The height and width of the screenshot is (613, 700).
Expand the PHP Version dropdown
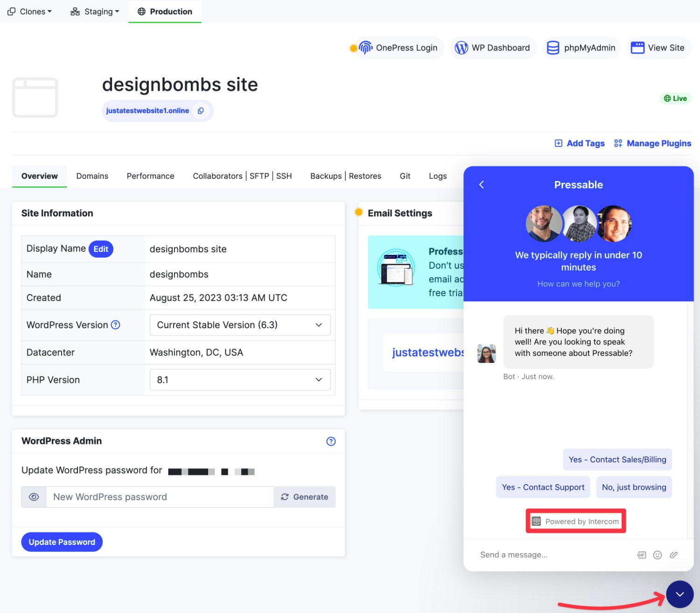pyautogui.click(x=240, y=380)
